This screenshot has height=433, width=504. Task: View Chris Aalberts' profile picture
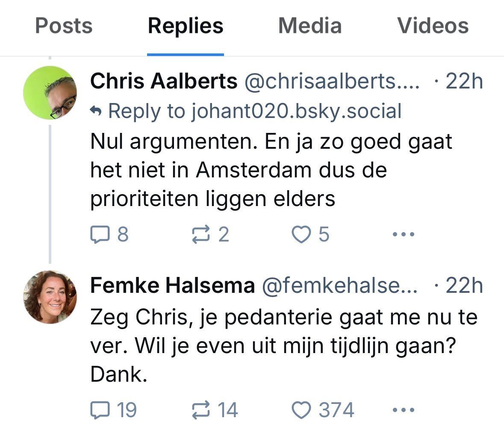tap(51, 92)
